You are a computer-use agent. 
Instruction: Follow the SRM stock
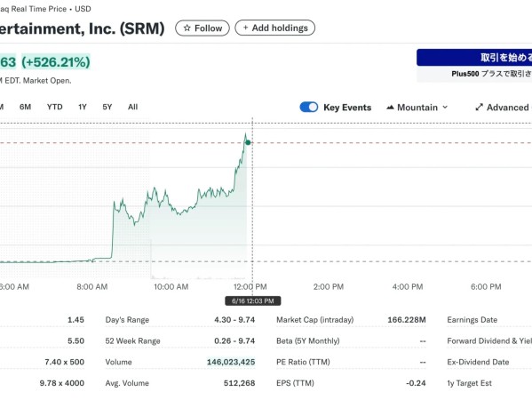[x=202, y=28]
